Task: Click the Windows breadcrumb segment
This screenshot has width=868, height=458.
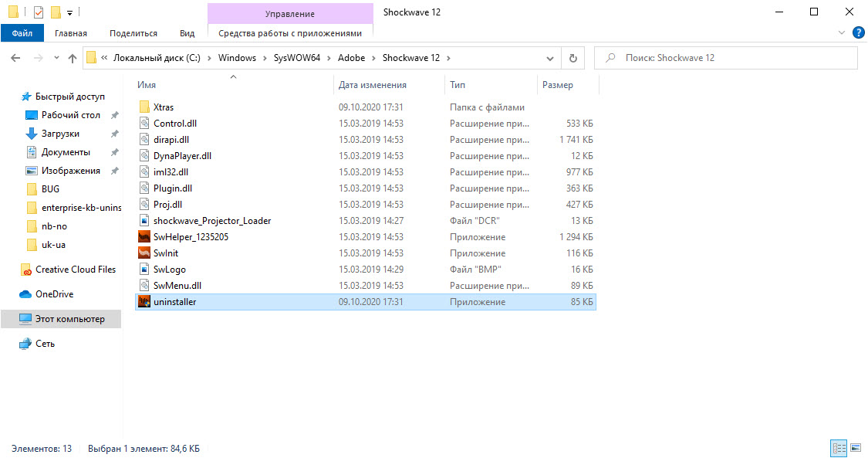Action: (x=237, y=58)
